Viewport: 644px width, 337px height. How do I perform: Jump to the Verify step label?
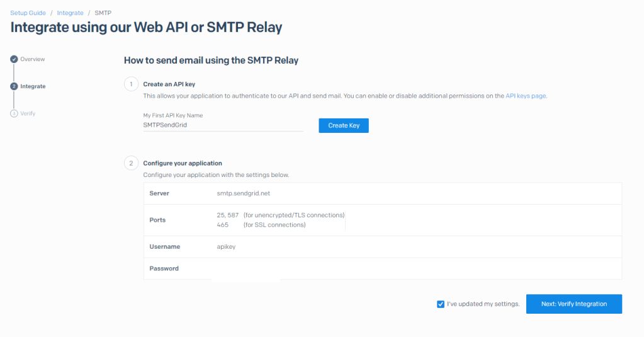click(28, 113)
